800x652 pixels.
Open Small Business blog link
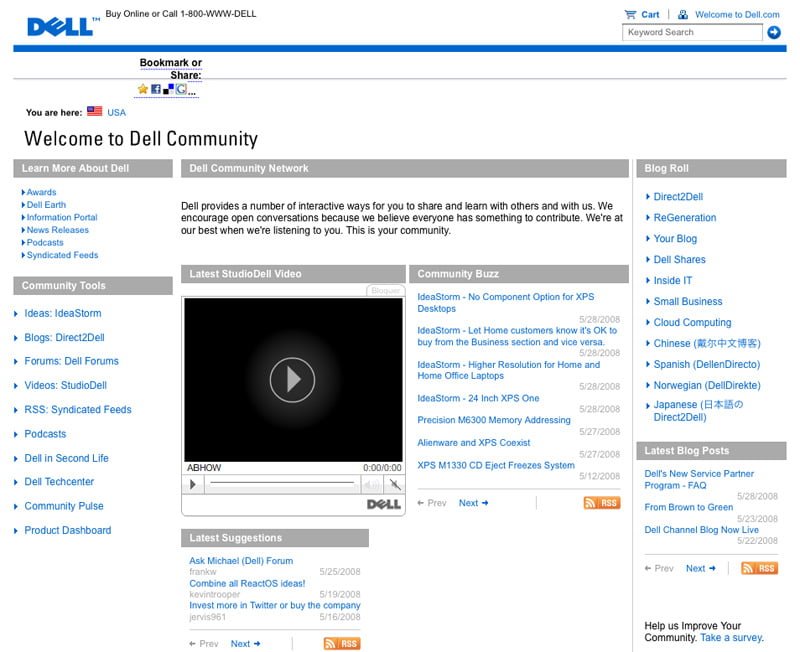(688, 302)
